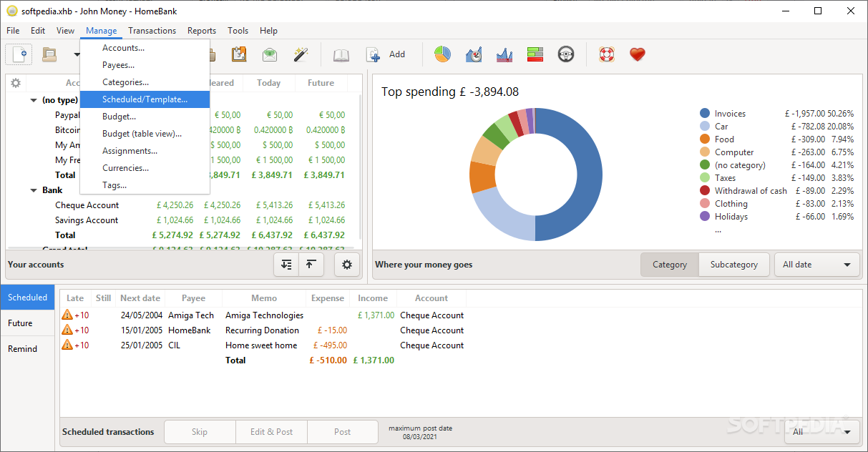Switch to the Scheduled side tab
The width and height of the screenshot is (868, 452).
pos(27,298)
